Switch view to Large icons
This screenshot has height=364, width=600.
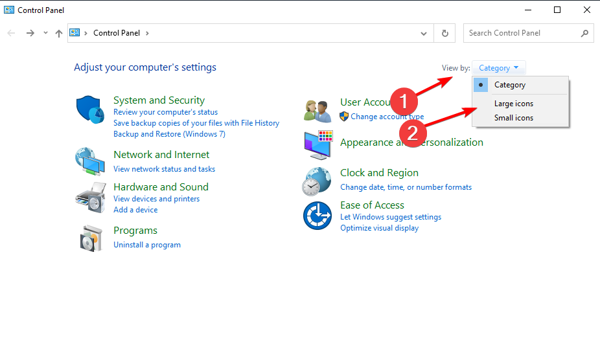pyautogui.click(x=514, y=104)
